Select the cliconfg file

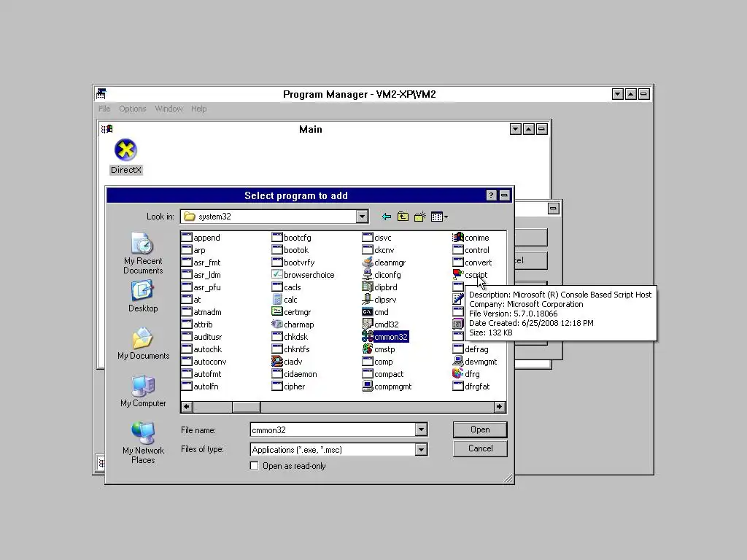point(382,275)
